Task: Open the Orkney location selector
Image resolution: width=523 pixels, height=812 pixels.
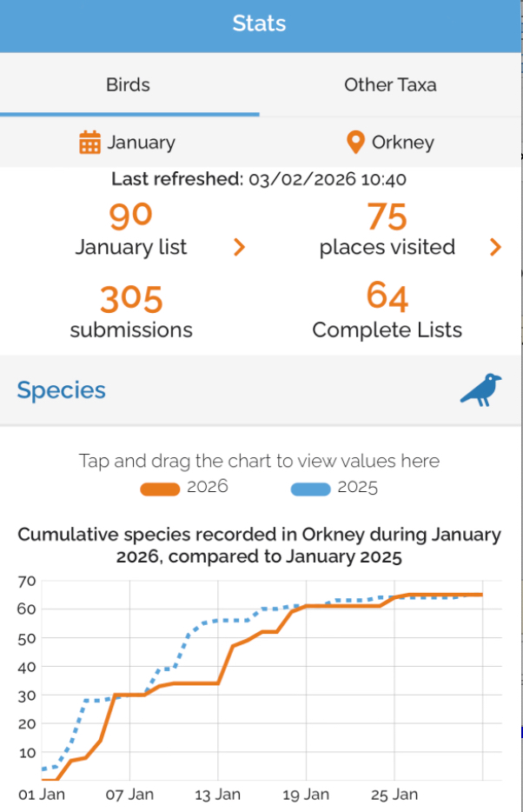Action: 391,143
